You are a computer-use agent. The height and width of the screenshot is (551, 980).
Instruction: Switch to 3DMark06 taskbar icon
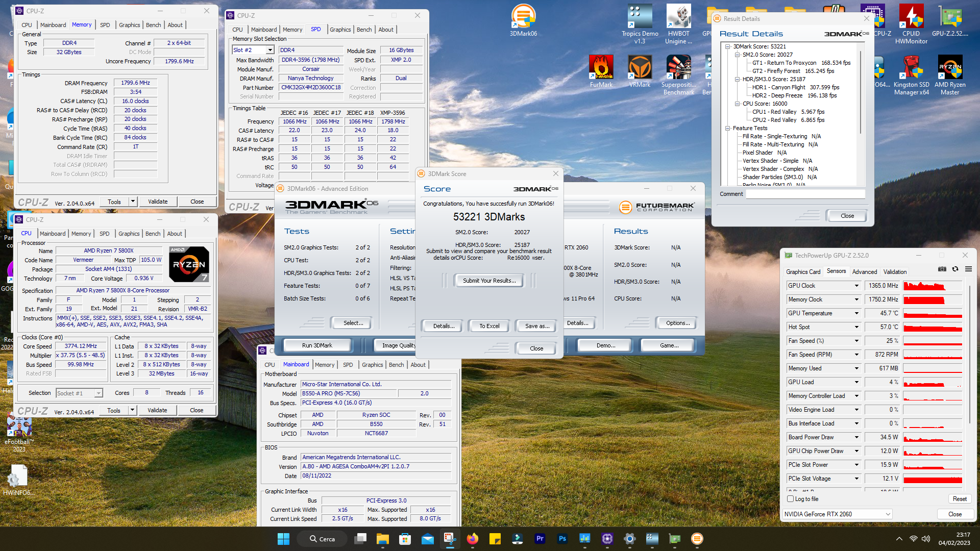697,539
